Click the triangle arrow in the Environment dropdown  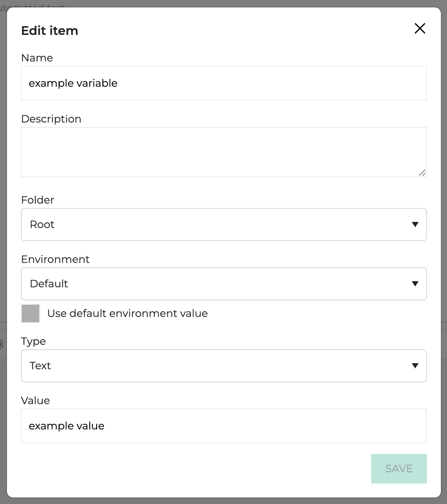(415, 283)
